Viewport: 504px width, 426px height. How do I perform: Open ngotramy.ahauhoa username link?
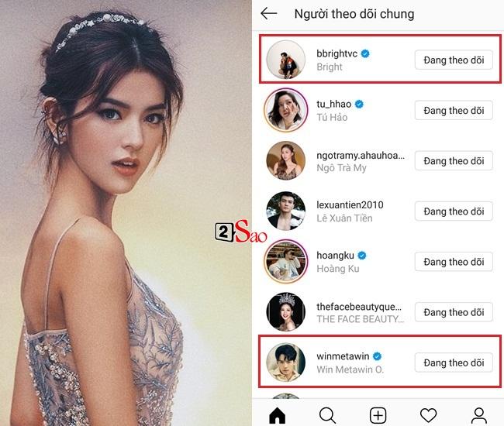(361, 156)
